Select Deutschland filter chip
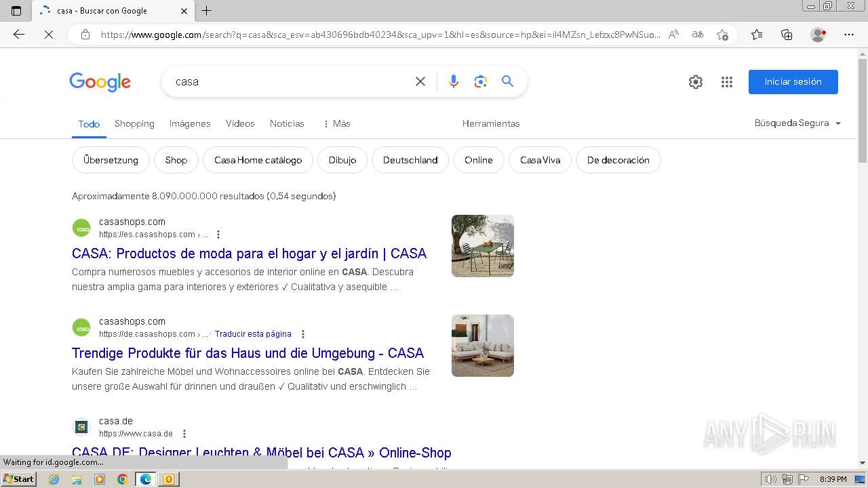This screenshot has height=488, width=868. pyautogui.click(x=410, y=160)
